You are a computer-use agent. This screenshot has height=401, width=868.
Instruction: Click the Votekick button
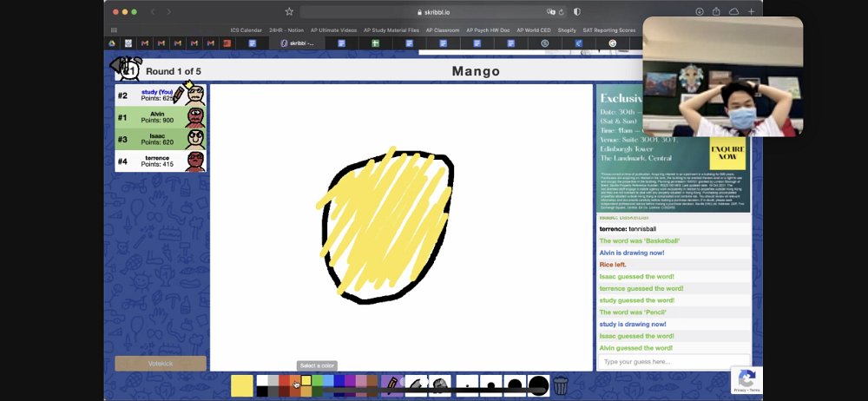pos(161,364)
